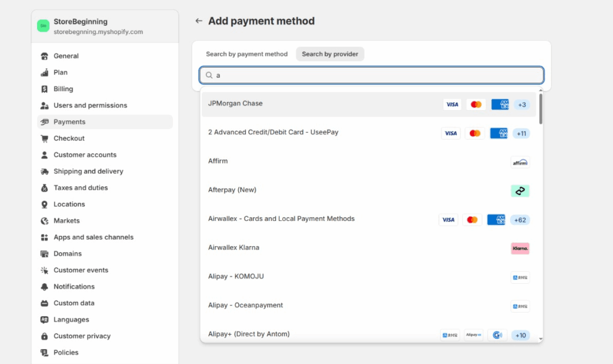The width and height of the screenshot is (613, 364).
Task: Click the provider list scrollbar
Action: click(x=541, y=109)
